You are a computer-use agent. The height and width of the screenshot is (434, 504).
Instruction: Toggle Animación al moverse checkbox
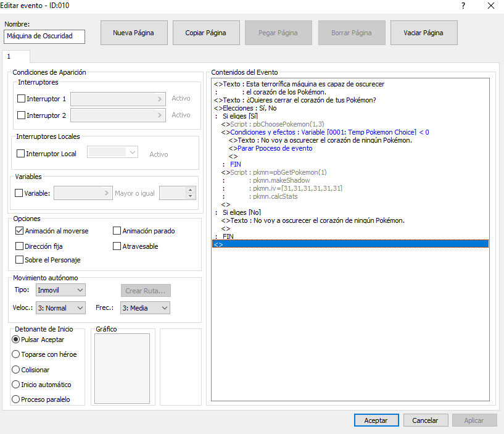pos(20,232)
